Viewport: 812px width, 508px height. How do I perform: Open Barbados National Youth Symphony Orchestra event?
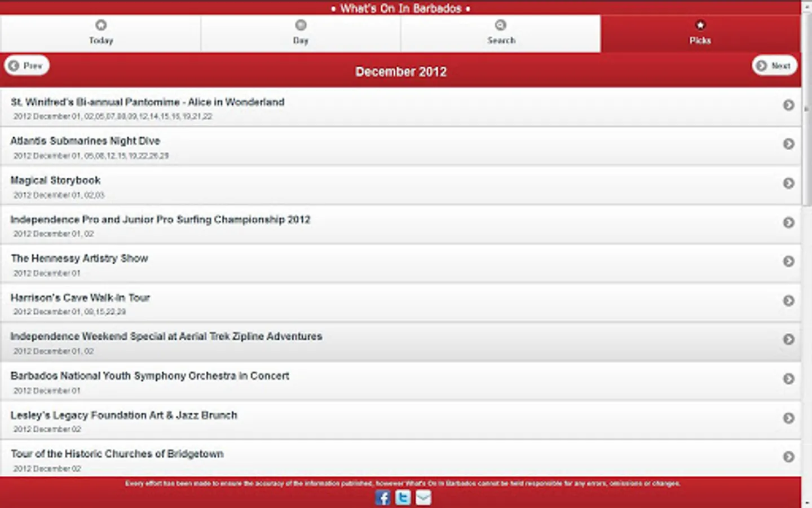[x=400, y=381]
